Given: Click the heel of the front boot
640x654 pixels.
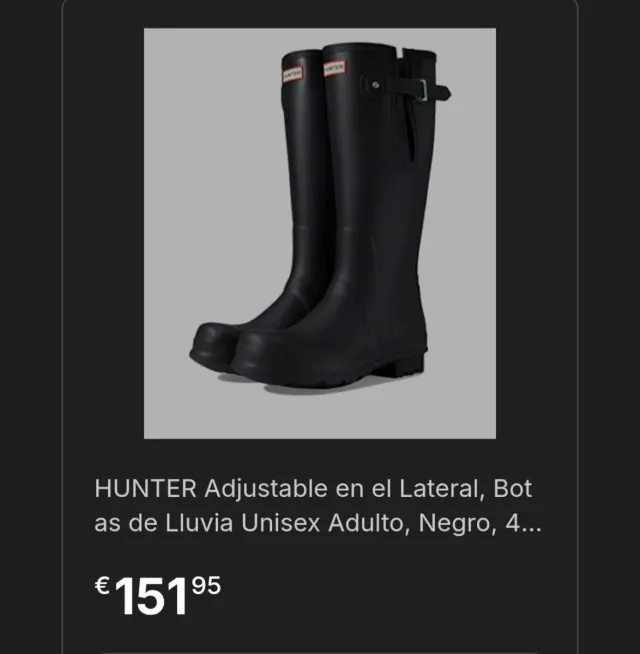Looking at the screenshot, I should point(403,364).
